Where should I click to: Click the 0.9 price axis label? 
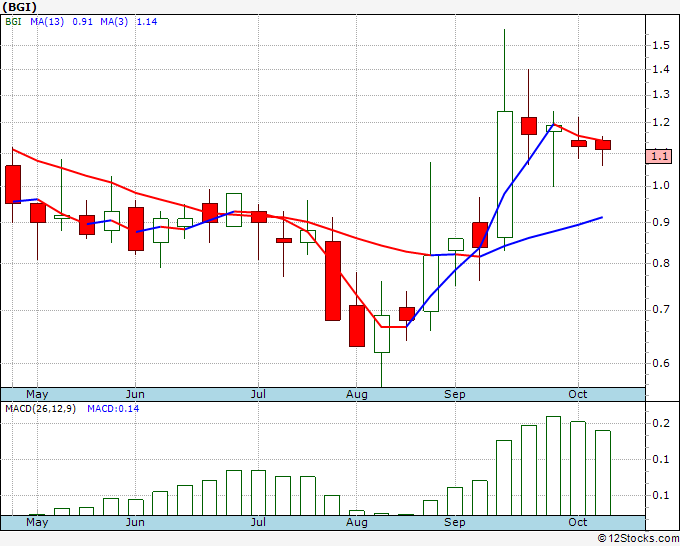pos(661,222)
